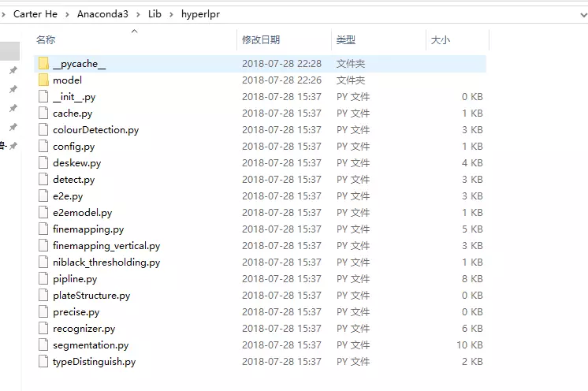Click the e2e.py file icon

click(43, 195)
